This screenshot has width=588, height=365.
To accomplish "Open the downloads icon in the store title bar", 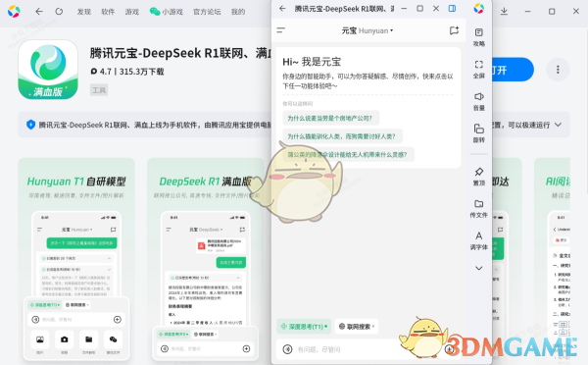I will pyautogui.click(x=504, y=12).
